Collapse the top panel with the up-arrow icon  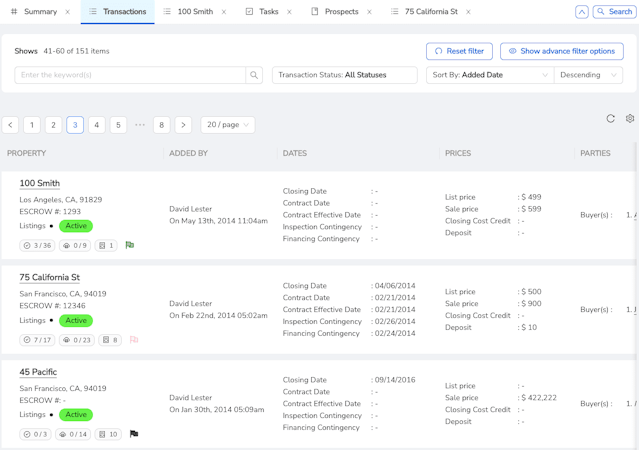(581, 12)
